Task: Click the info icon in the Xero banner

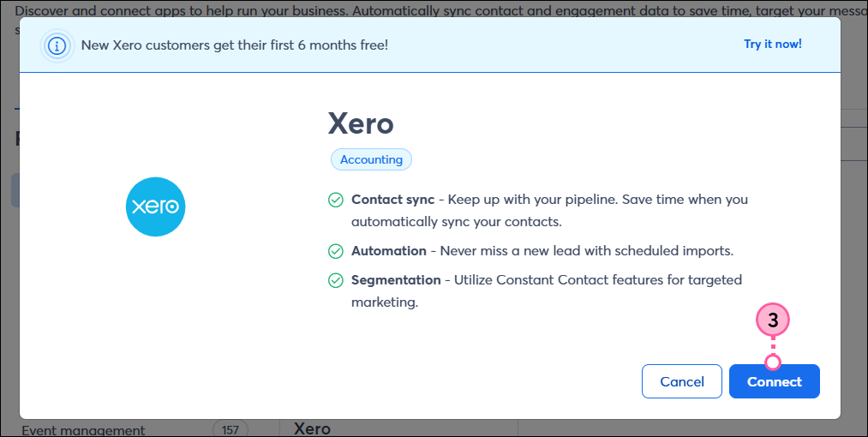Action: pyautogui.click(x=57, y=45)
